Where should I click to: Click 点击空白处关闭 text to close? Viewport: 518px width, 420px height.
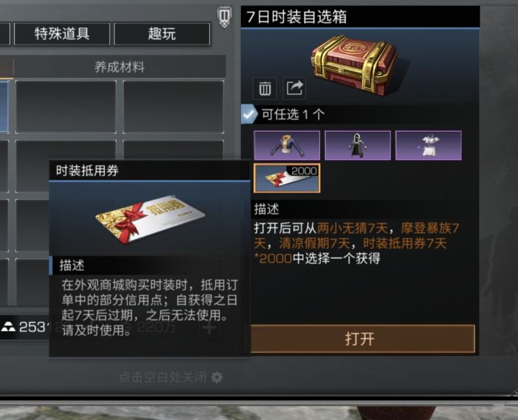click(x=163, y=377)
